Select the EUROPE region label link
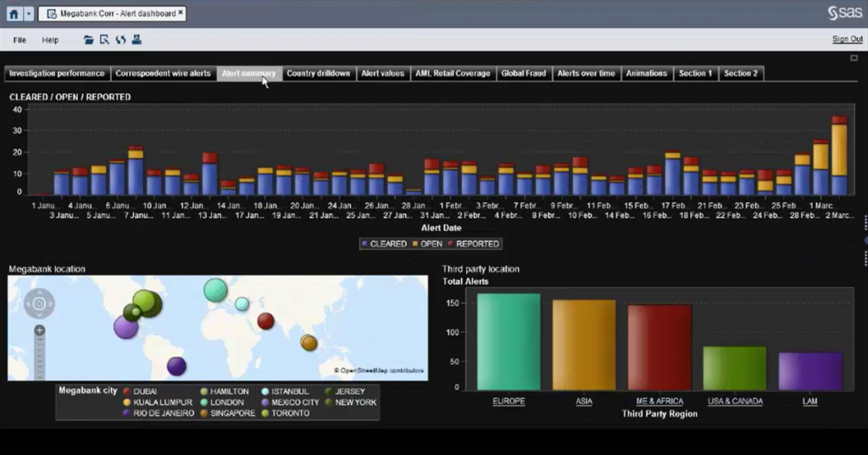This screenshot has width=868, height=455. click(508, 402)
